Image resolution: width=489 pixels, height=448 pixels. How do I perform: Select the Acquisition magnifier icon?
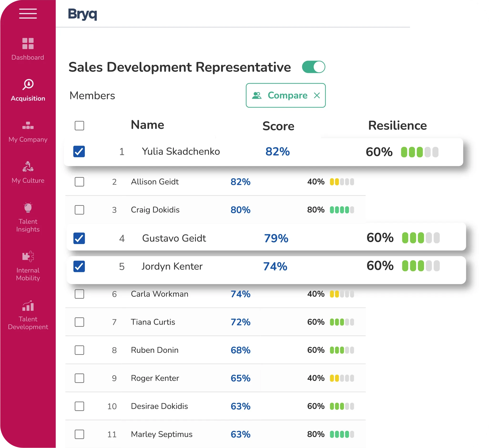click(28, 84)
